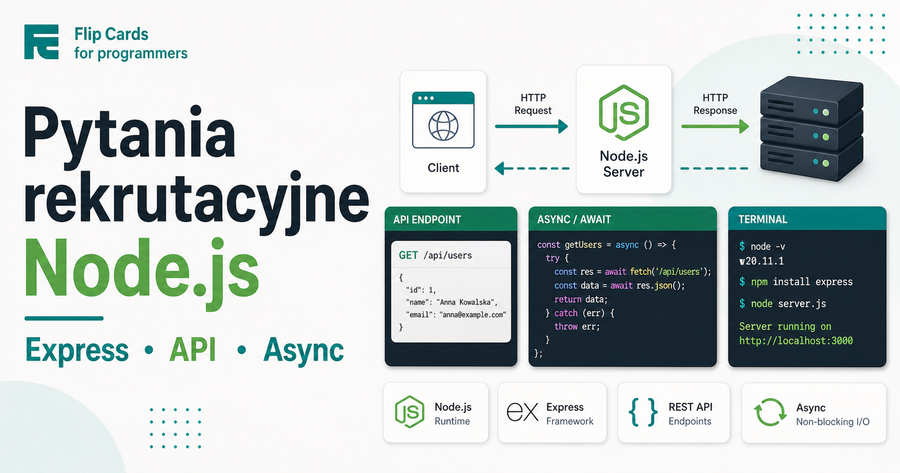Click the '$ node -v' terminal command
This screenshot has width=900, height=473.
click(x=762, y=246)
